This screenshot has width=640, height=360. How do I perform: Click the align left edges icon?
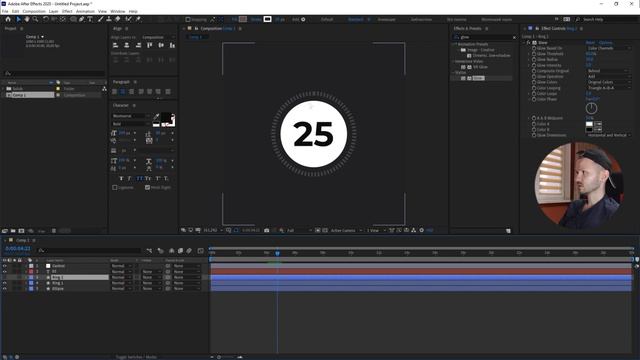tap(116, 45)
